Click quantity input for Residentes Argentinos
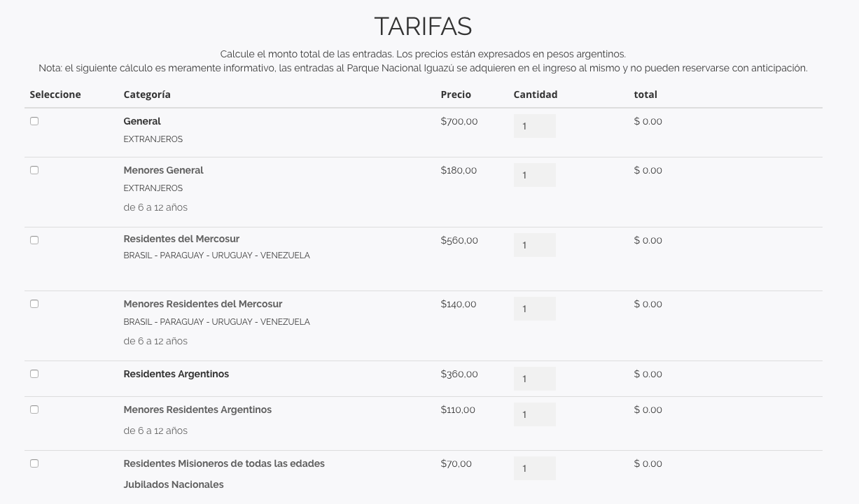Viewport: 859px width, 504px height. [535, 379]
